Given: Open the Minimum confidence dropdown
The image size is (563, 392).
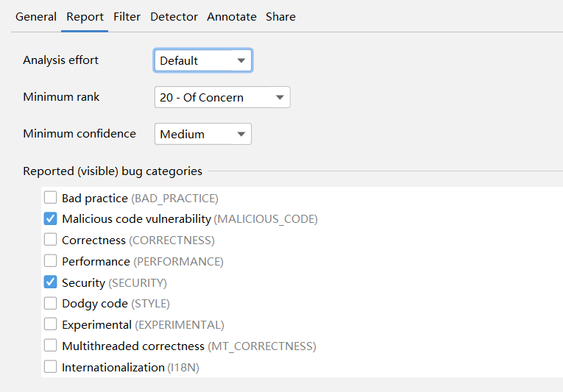Looking at the screenshot, I should 203,134.
